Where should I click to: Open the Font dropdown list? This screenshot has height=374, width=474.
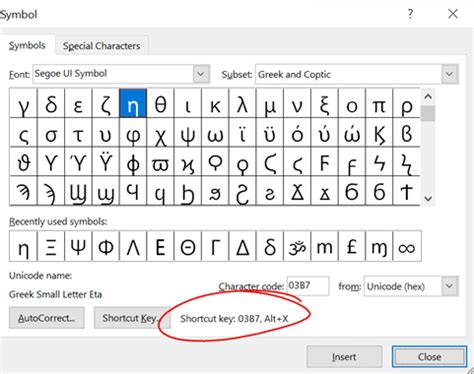[x=201, y=74]
